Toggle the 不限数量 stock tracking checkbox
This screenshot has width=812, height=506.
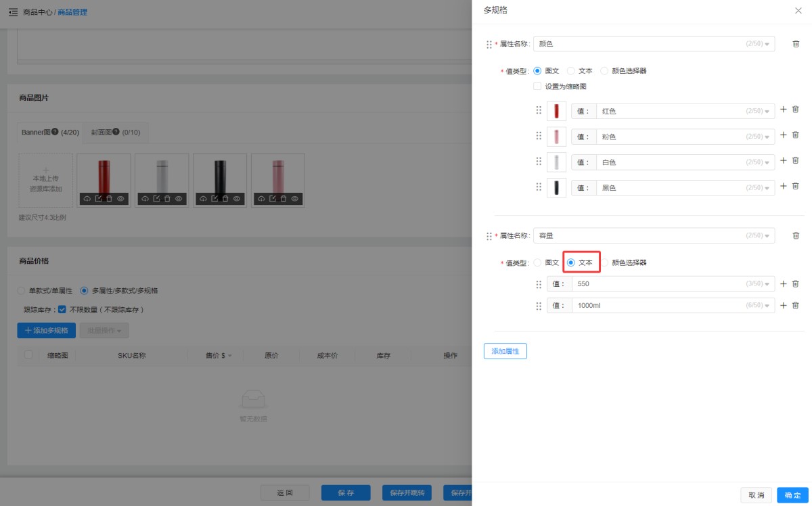coord(62,310)
